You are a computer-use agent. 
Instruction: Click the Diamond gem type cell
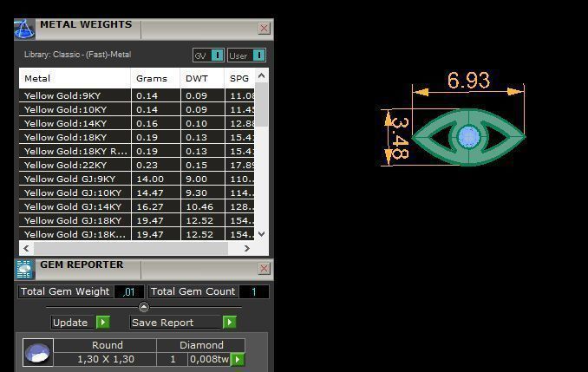pyautogui.click(x=201, y=345)
